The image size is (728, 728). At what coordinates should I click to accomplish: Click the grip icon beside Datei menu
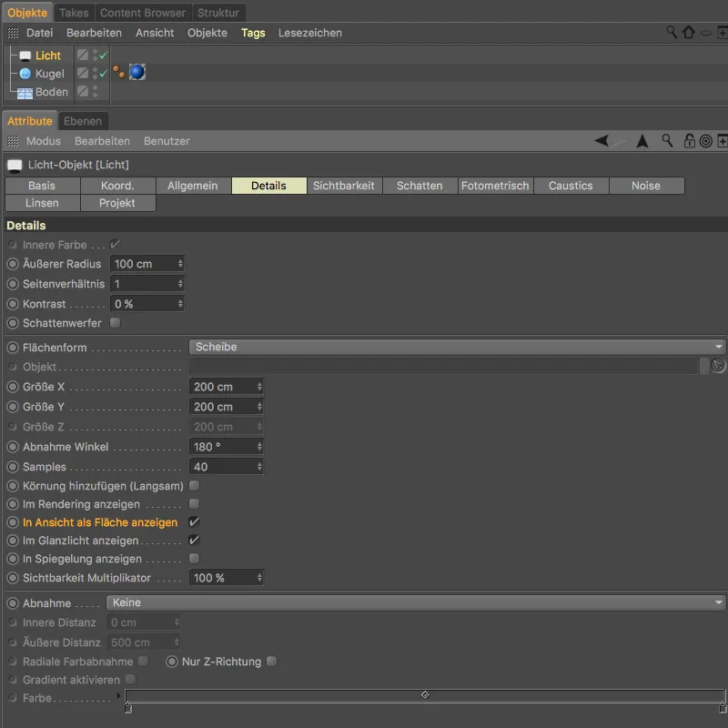click(13, 33)
